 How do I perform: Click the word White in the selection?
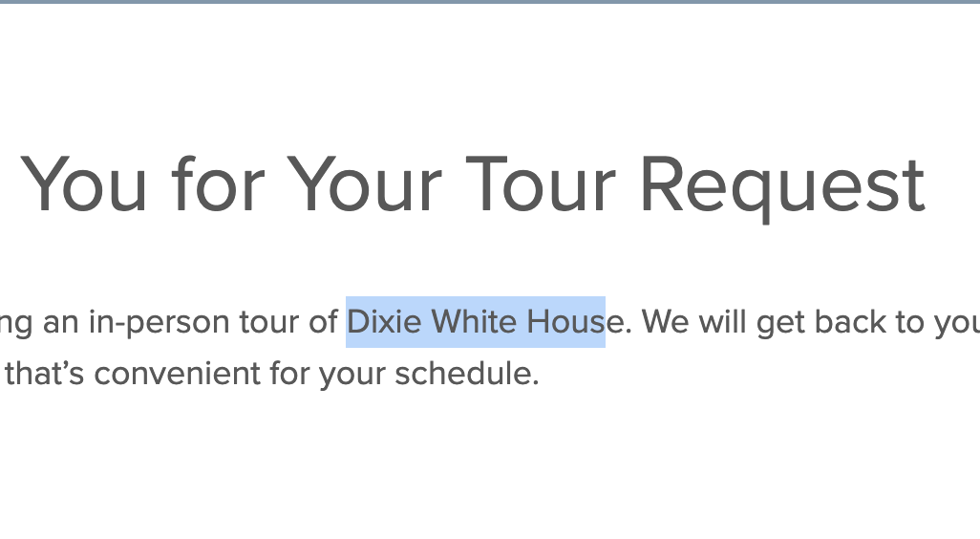pos(474,322)
